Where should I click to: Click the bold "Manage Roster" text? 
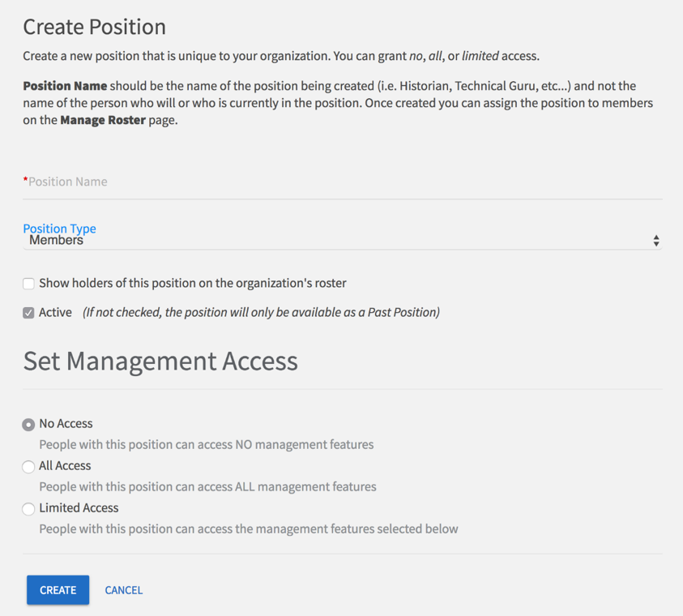pyautogui.click(x=102, y=120)
